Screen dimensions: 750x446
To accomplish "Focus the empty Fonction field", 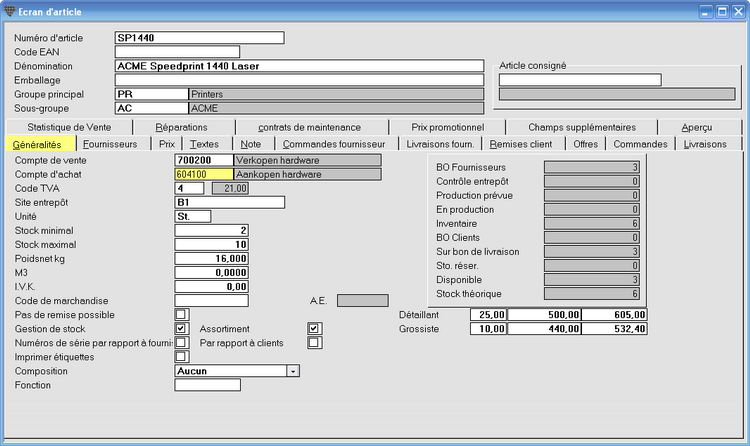I will tap(208, 385).
